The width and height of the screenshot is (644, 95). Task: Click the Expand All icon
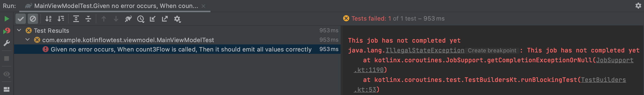76,19
